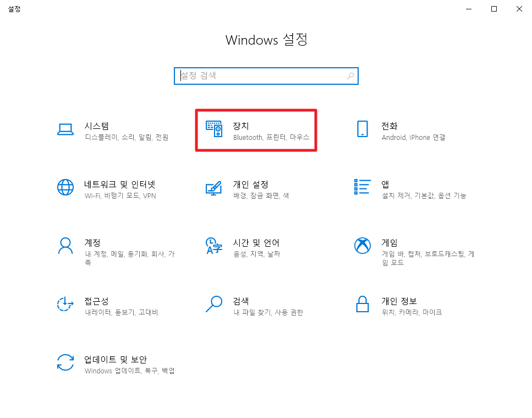Click description Android, iPhone 연결
532x418 pixels.
click(x=414, y=137)
